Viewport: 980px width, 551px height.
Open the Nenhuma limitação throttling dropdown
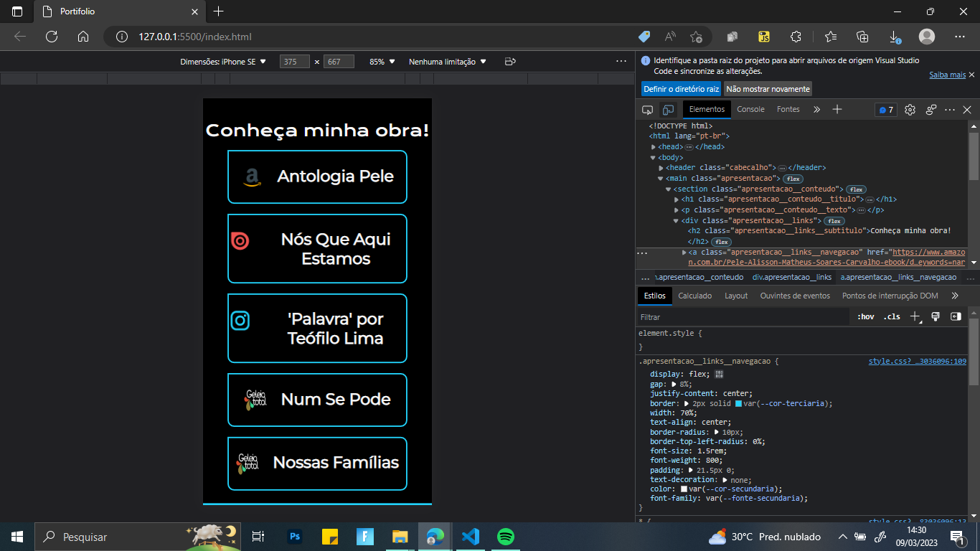tap(448, 62)
